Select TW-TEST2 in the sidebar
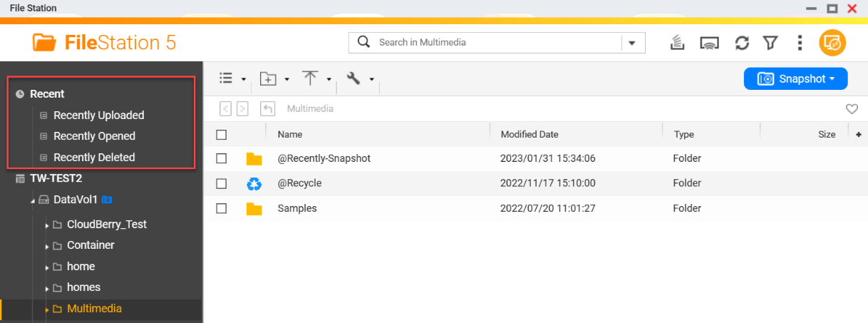 pyautogui.click(x=56, y=178)
